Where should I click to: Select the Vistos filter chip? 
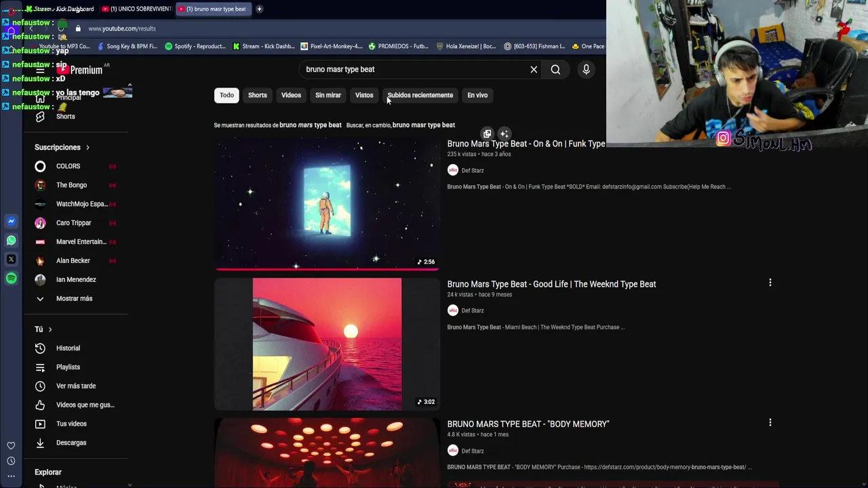click(x=364, y=95)
